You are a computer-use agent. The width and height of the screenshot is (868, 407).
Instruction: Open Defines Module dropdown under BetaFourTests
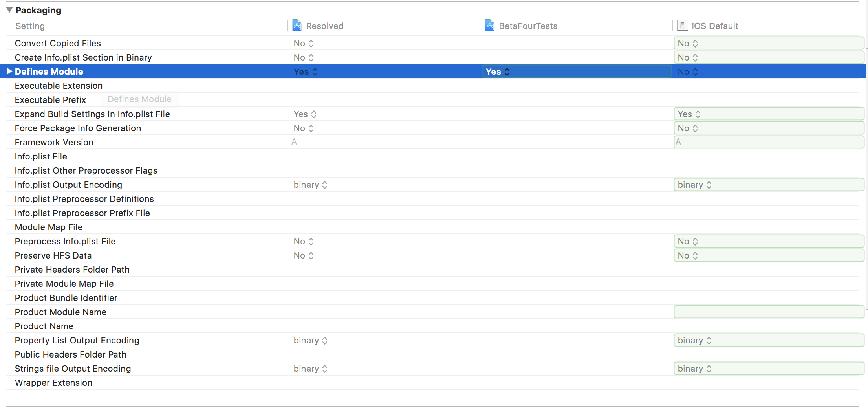click(576, 71)
